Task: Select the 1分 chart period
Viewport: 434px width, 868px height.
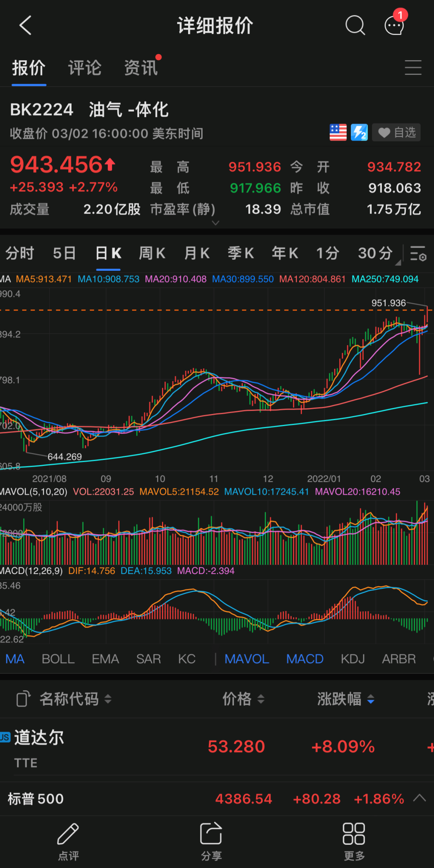Action: [x=328, y=253]
